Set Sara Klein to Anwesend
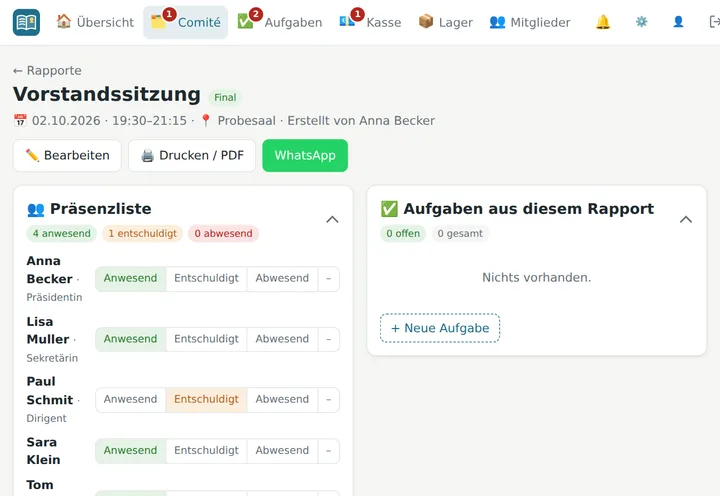Image resolution: width=720 pixels, height=496 pixels. [130, 451]
